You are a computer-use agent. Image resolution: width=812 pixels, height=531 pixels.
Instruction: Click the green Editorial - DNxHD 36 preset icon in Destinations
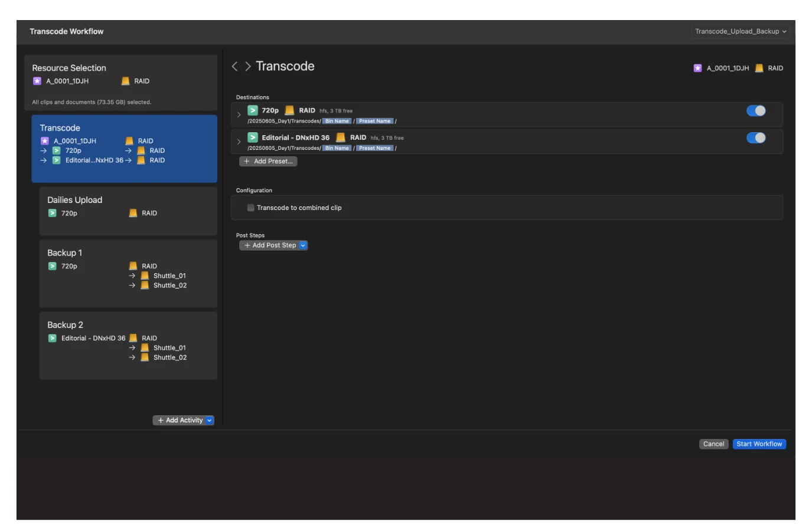pyautogui.click(x=253, y=137)
